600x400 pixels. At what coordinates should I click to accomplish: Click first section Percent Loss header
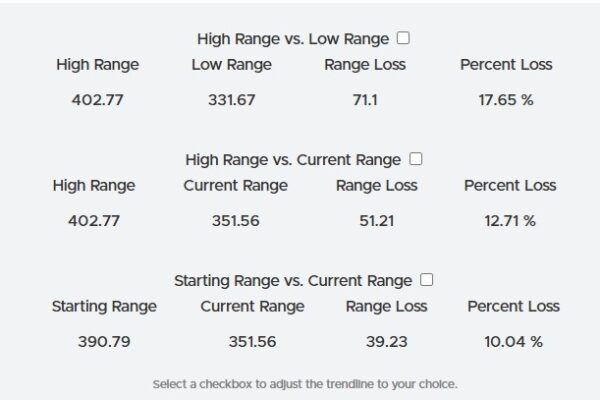(x=506, y=65)
